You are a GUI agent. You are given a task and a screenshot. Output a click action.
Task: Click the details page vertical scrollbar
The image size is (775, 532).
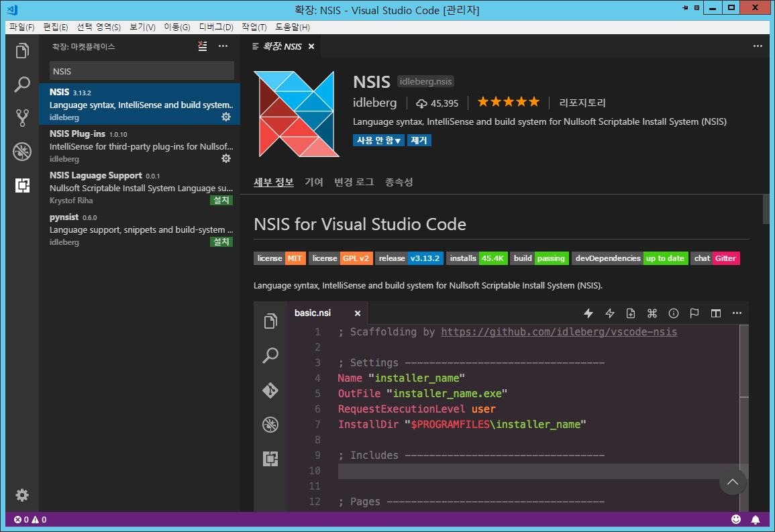[766, 209]
